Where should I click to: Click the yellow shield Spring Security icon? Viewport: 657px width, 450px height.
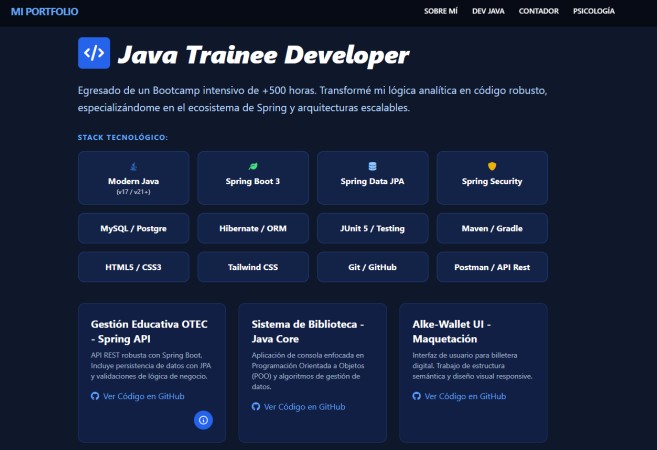click(x=492, y=166)
